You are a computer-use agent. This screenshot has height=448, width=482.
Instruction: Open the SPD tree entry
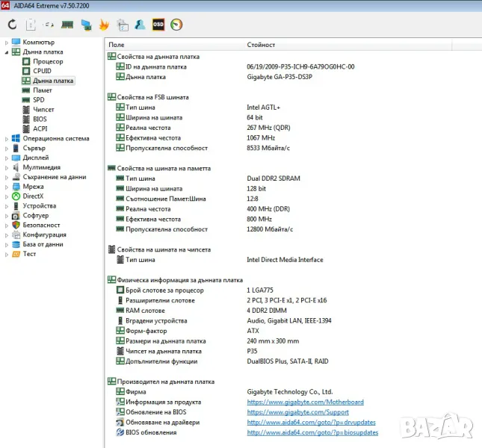pos(39,100)
